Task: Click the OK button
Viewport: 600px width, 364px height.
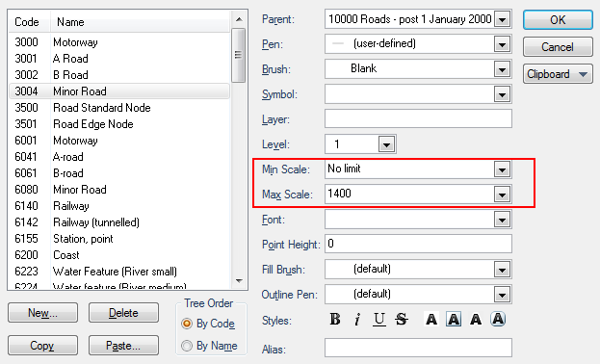Action: (x=558, y=19)
